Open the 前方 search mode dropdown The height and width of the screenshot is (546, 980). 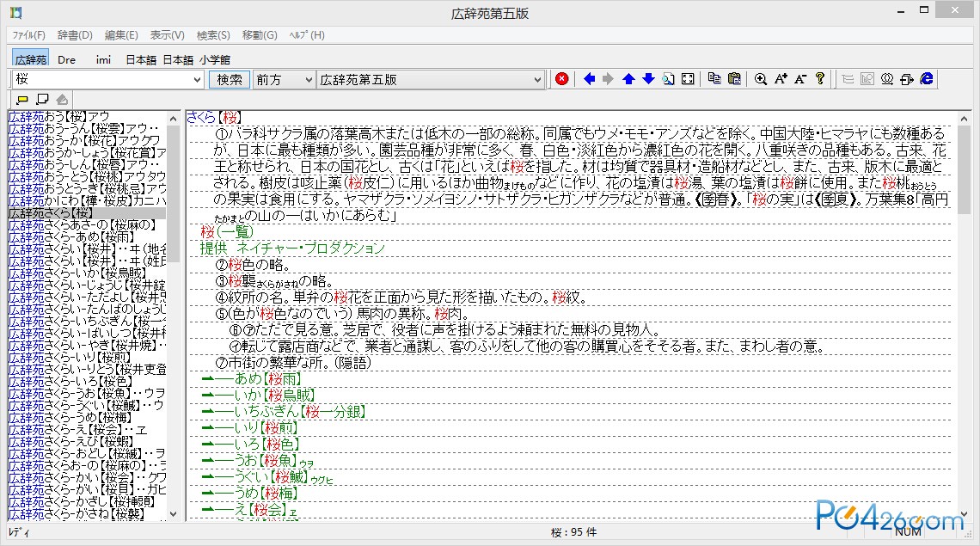point(283,79)
